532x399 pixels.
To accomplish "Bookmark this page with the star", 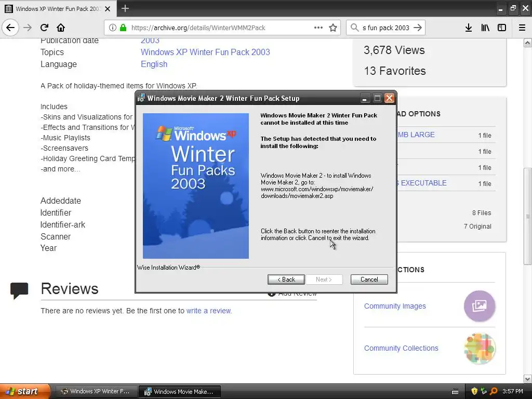I will 333,28.
